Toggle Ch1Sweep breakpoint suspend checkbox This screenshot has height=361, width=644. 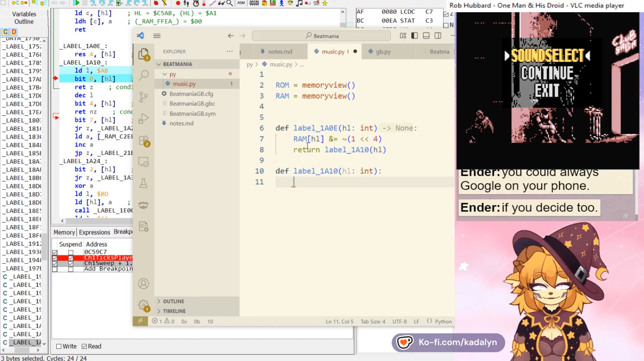[x=71, y=263]
